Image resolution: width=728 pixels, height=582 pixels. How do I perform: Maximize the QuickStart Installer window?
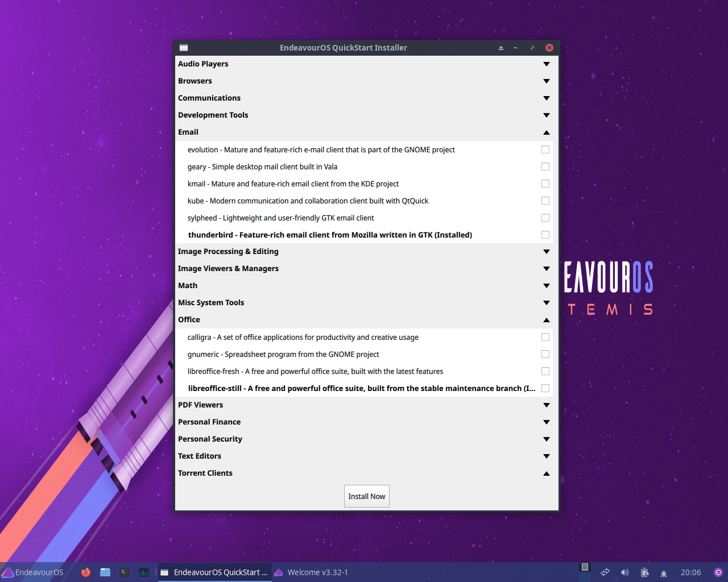point(532,48)
